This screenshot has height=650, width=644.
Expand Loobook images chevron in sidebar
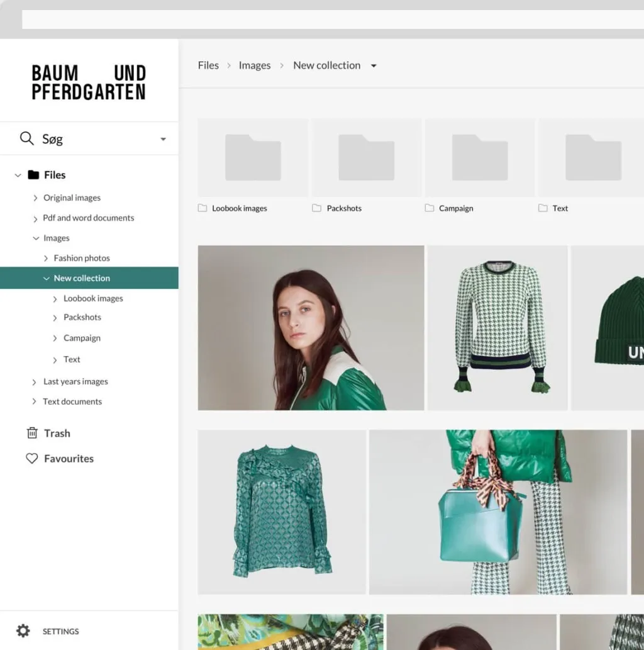(x=55, y=299)
